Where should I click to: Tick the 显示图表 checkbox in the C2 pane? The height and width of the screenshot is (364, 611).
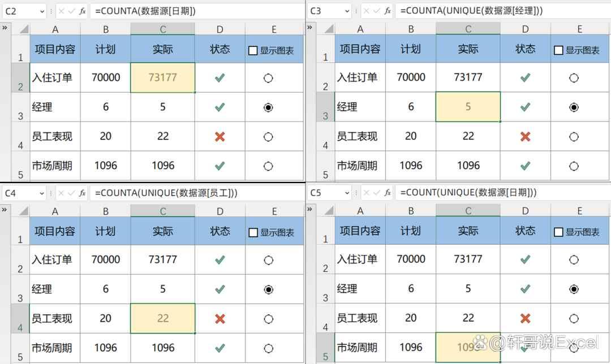(253, 51)
